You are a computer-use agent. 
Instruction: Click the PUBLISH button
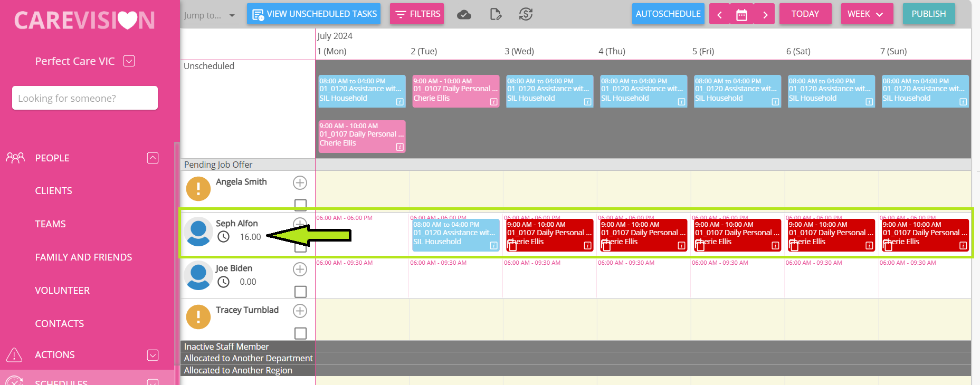929,14
